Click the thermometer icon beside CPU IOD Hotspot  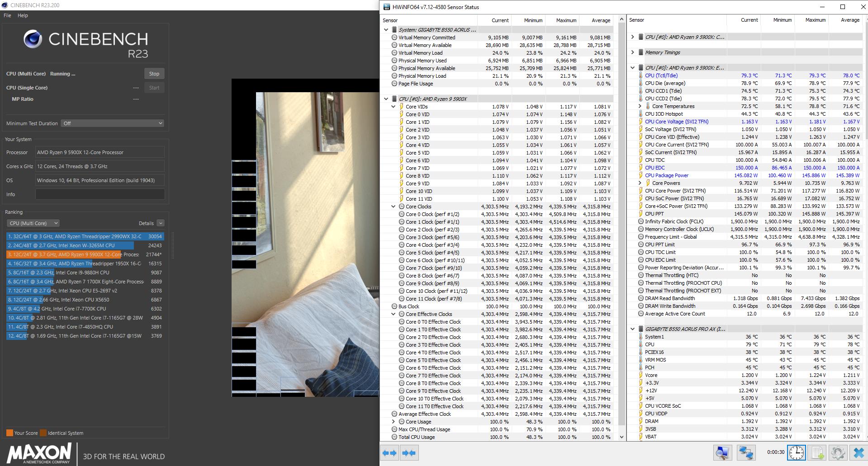(640, 114)
